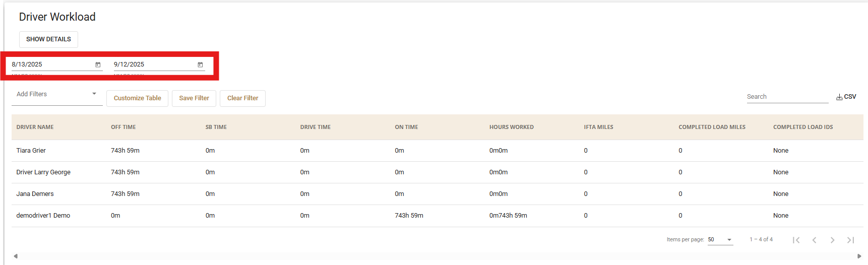Download table as CSV

[846, 97]
